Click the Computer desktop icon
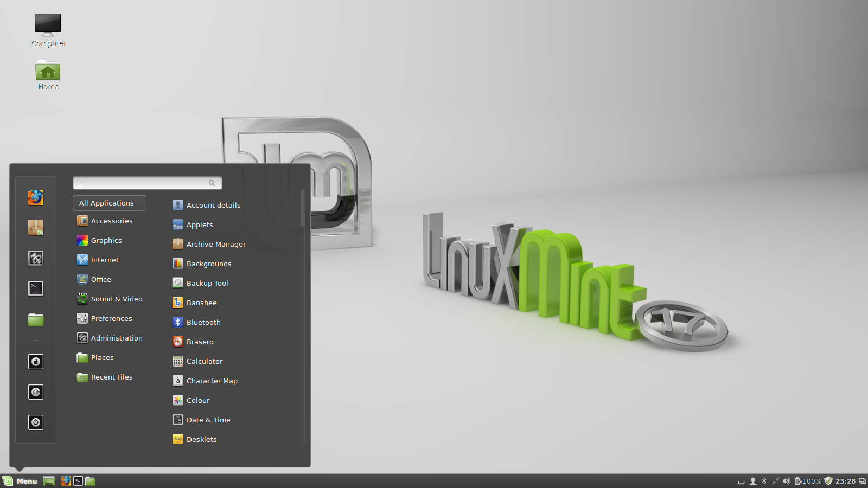 [x=48, y=30]
